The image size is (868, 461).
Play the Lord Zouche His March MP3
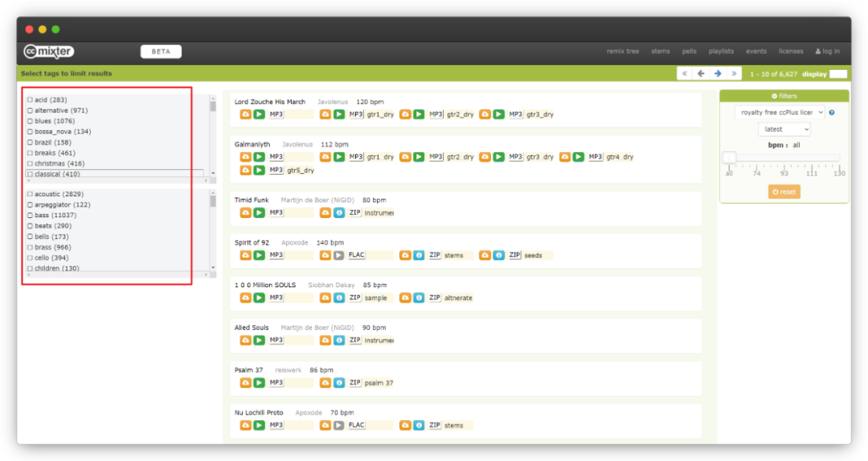pos(259,114)
